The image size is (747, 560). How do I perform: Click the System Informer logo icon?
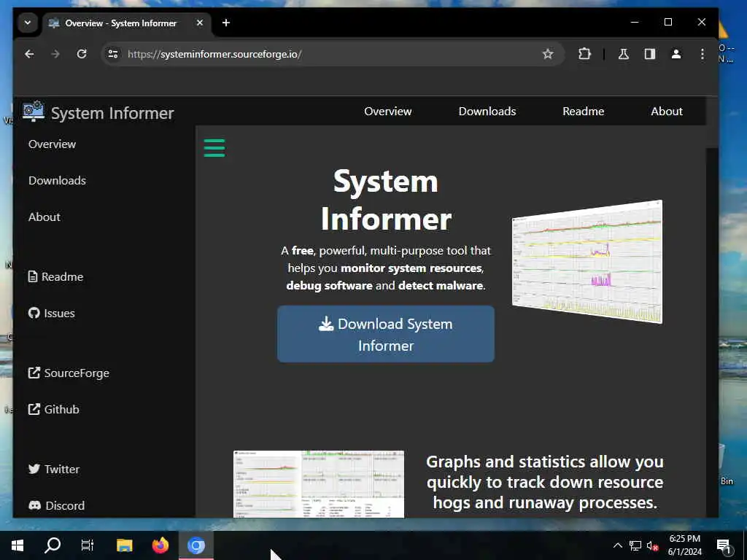[x=34, y=111]
